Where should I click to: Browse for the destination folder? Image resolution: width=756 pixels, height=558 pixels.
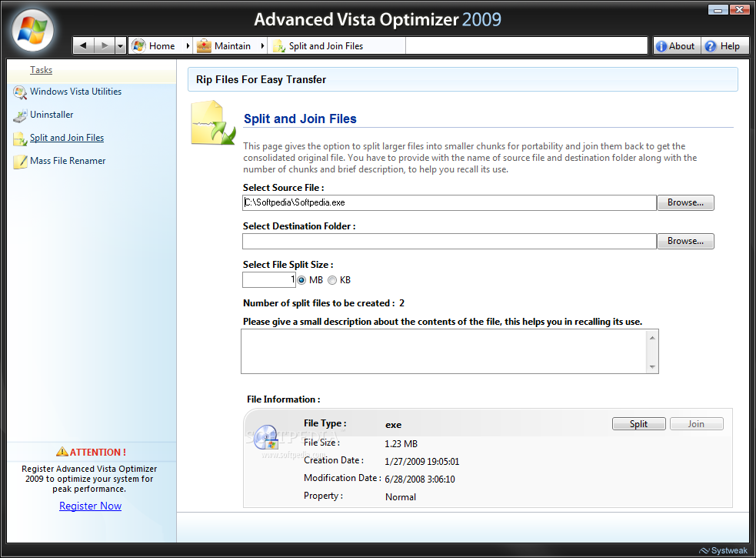(685, 242)
